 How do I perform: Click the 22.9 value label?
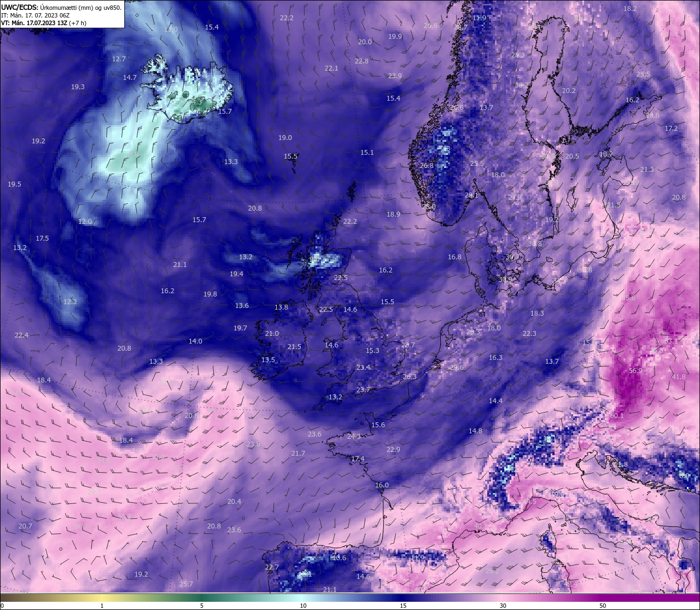(x=393, y=450)
